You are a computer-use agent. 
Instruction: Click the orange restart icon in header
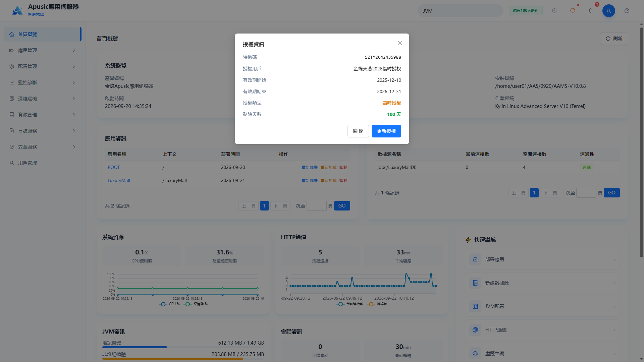573,11
